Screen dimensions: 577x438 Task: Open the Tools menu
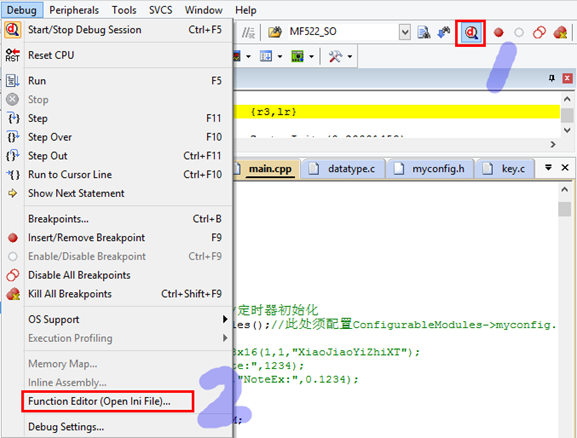pos(124,10)
